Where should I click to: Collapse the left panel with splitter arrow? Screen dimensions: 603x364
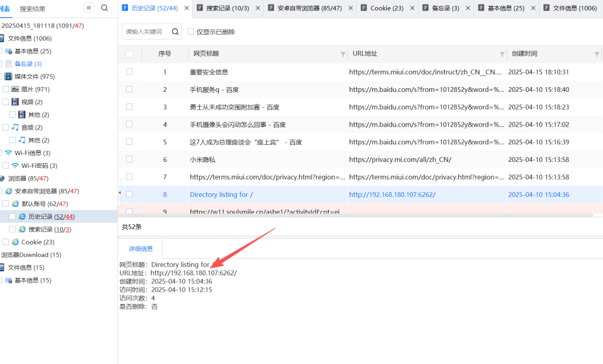tap(120, 193)
